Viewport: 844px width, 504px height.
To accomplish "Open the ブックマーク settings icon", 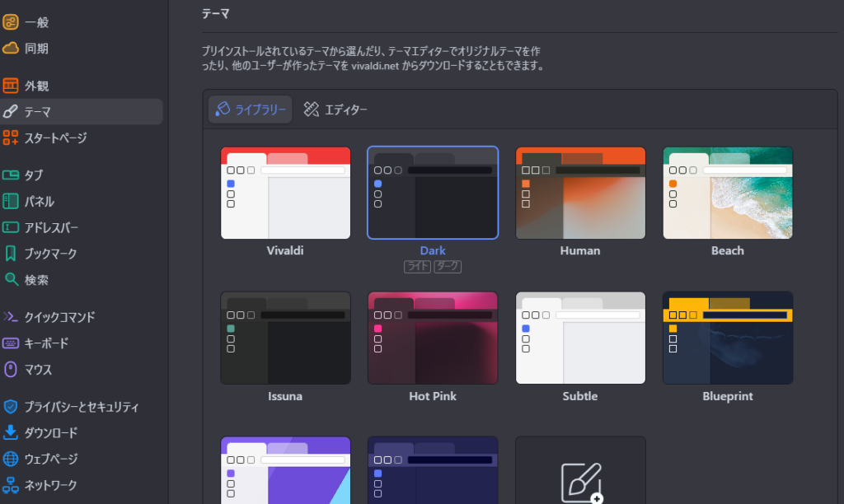I will tap(11, 254).
